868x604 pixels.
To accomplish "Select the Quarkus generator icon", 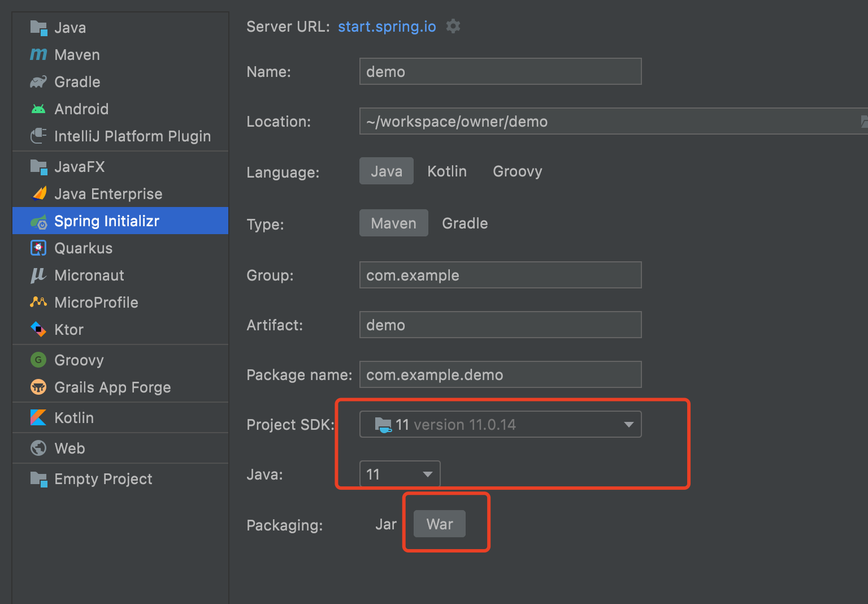I will pyautogui.click(x=38, y=248).
